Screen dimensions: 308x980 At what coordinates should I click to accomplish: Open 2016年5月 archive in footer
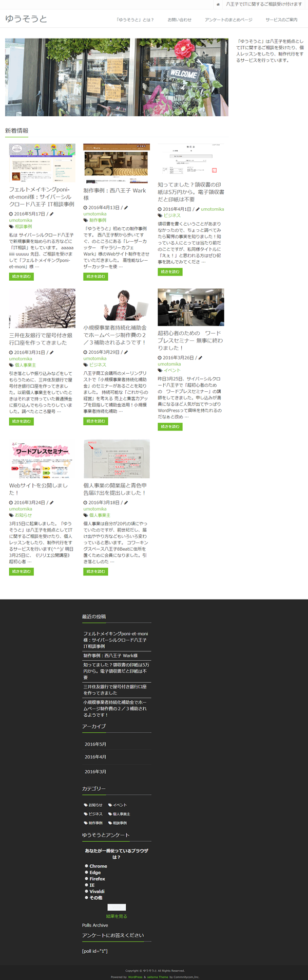point(95,745)
